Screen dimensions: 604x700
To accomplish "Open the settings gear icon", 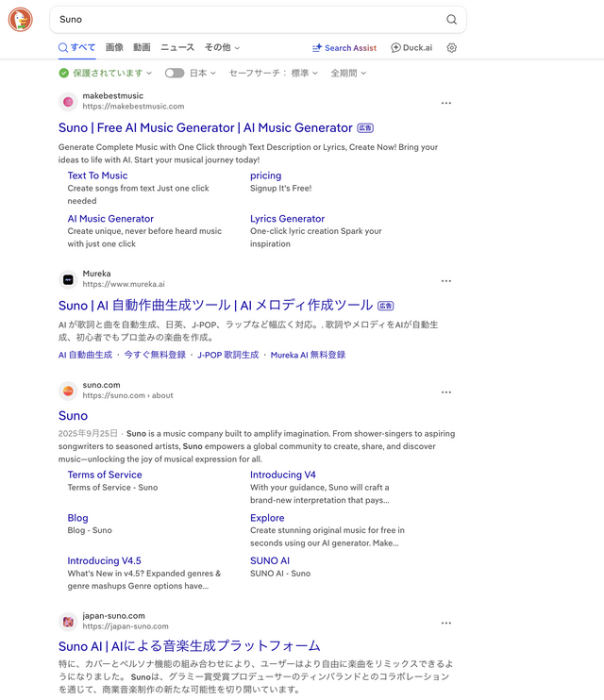I will (451, 48).
